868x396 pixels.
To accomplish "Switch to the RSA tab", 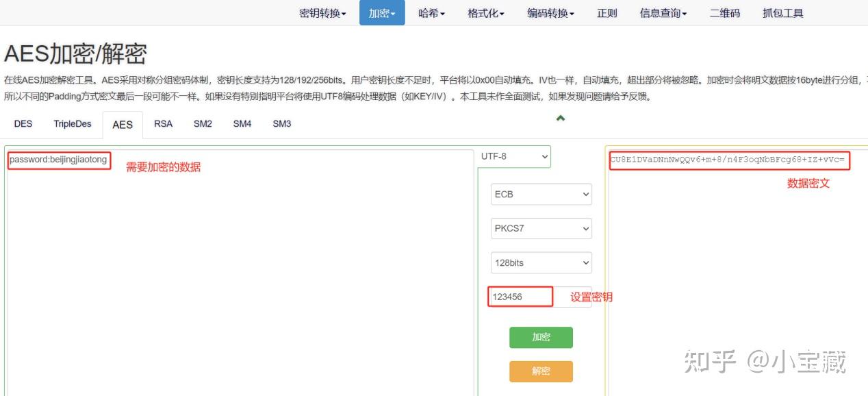I will [163, 124].
